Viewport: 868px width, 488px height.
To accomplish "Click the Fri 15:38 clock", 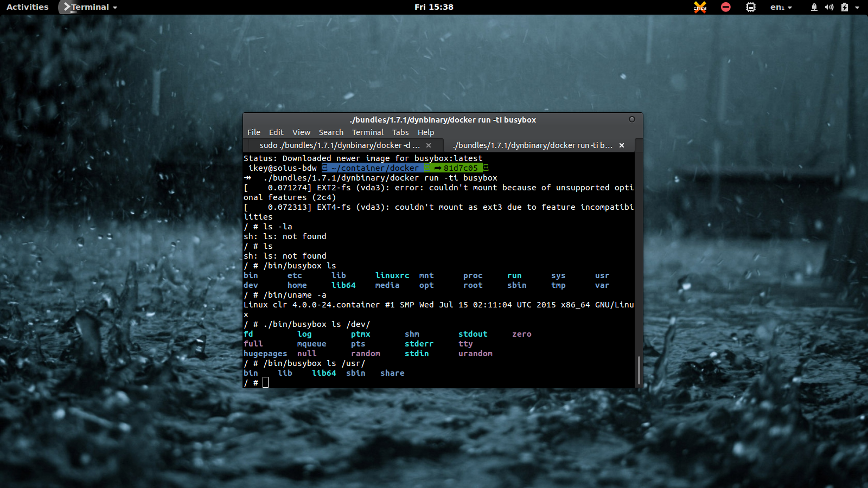I will tap(433, 7).
